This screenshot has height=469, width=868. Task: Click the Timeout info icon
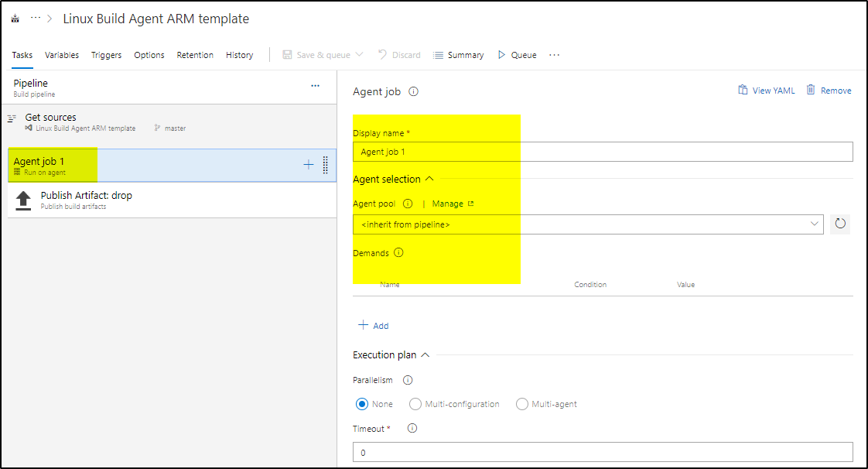[x=412, y=428]
